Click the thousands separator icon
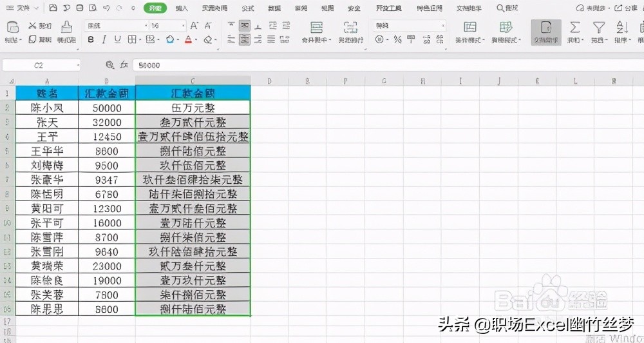Image resolution: width=644 pixels, height=343 pixels. pos(411,39)
